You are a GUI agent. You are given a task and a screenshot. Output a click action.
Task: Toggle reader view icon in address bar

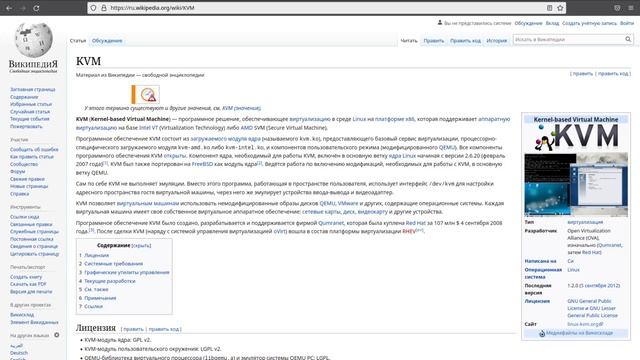[549, 8]
